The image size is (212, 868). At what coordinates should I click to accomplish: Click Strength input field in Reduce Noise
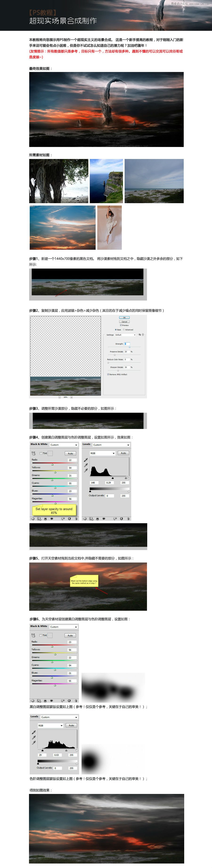coord(127,344)
